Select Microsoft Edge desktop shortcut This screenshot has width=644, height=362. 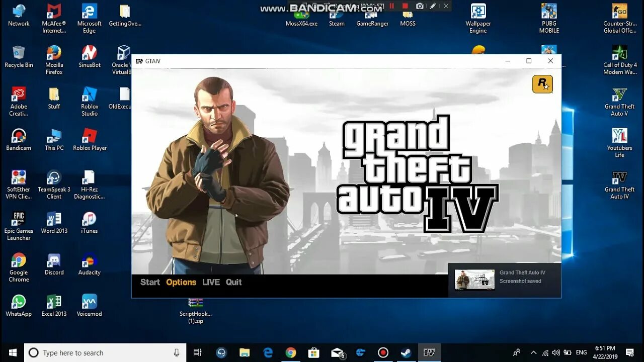(x=89, y=19)
